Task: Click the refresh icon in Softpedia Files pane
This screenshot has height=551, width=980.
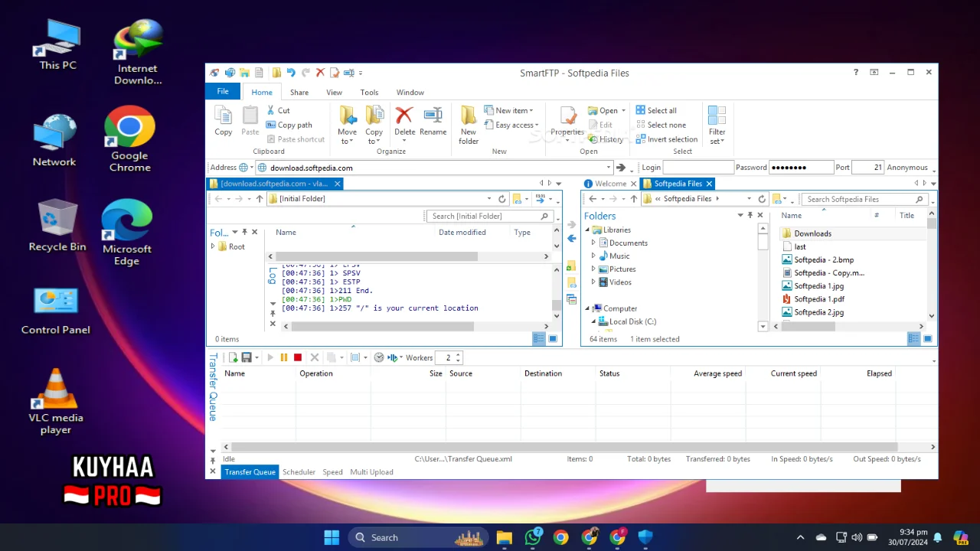Action: coord(762,199)
